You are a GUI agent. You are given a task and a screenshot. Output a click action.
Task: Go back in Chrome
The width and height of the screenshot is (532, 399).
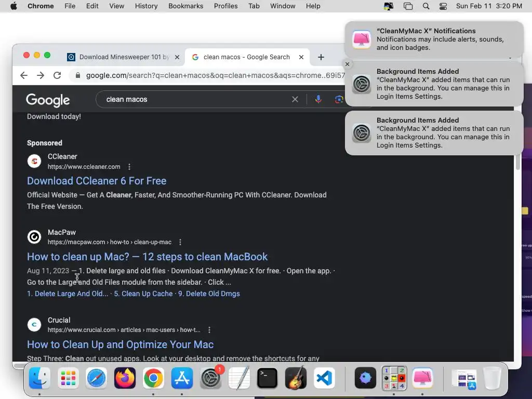pyautogui.click(x=24, y=75)
